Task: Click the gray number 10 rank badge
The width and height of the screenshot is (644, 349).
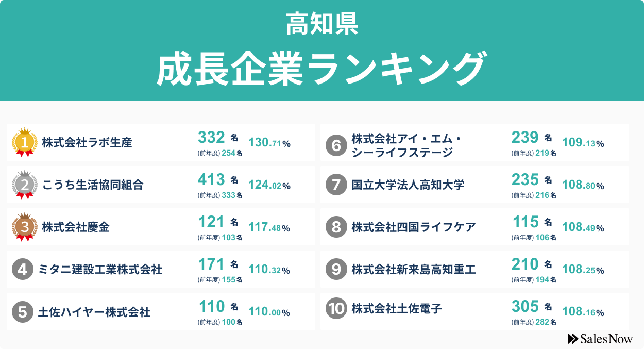Action: click(336, 309)
